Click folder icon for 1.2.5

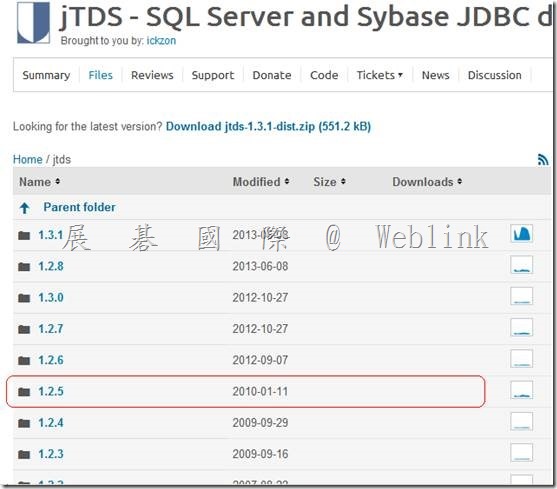[24, 392]
